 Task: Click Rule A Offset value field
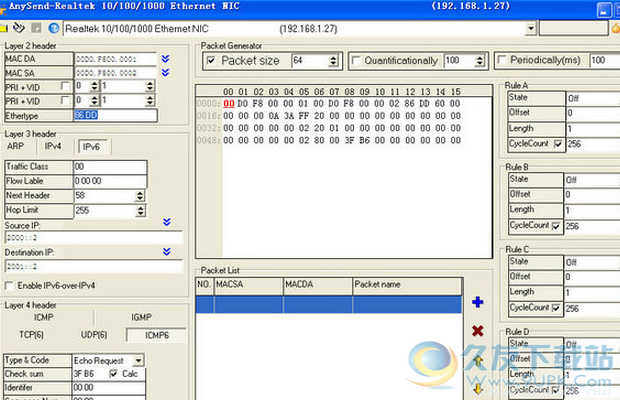(x=593, y=113)
